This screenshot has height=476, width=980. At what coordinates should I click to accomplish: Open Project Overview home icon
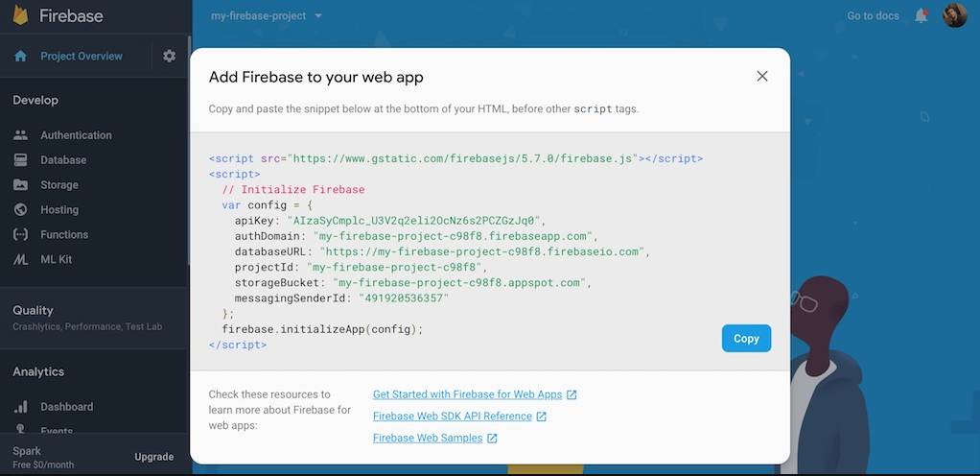(x=21, y=57)
